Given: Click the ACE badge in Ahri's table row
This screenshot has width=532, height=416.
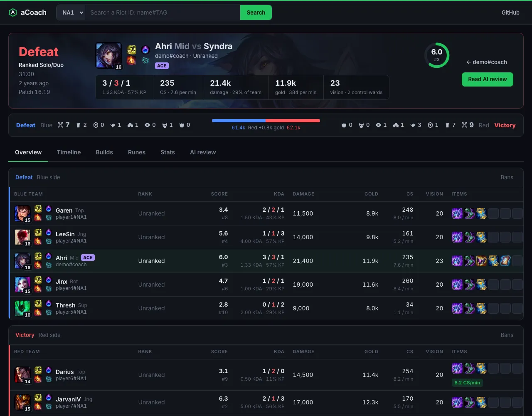Looking at the screenshot, I should coord(88,258).
